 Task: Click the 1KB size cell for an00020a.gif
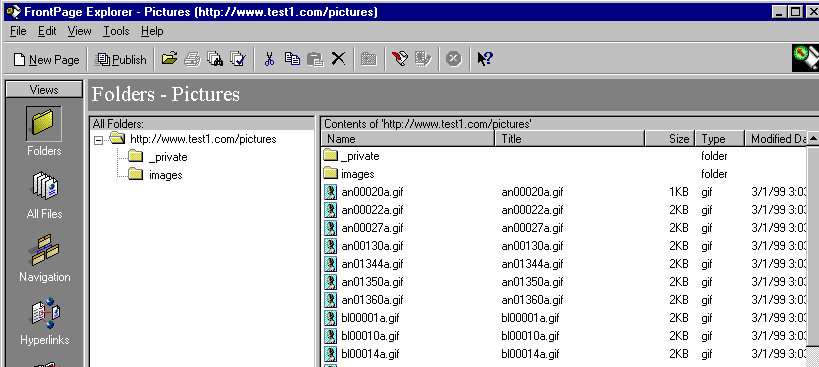[679, 192]
